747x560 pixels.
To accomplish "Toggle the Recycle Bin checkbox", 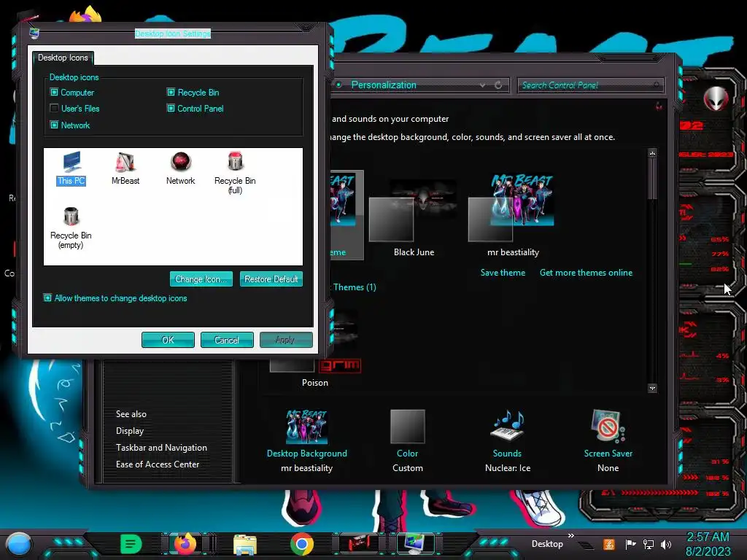I will [x=171, y=93].
